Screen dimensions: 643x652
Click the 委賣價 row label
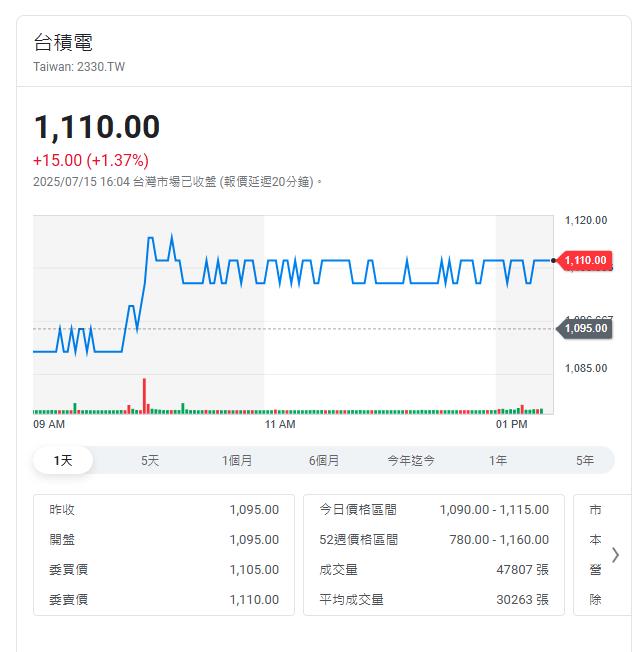[x=68, y=600]
